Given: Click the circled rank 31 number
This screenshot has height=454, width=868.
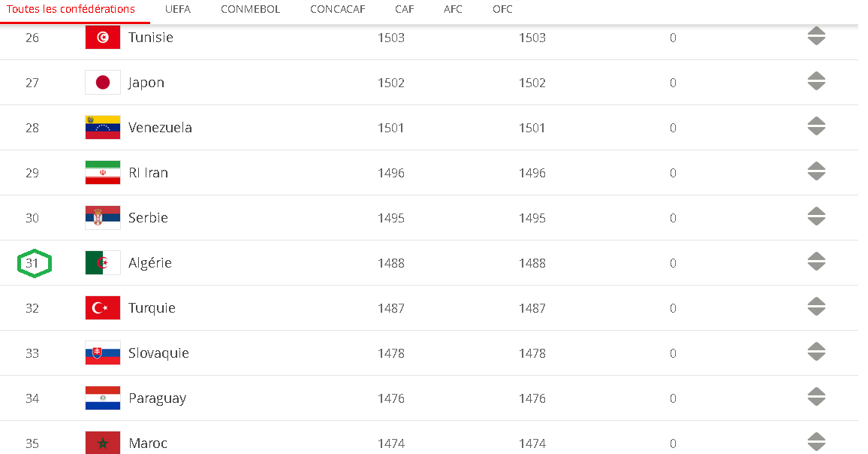Looking at the screenshot, I should (32, 263).
